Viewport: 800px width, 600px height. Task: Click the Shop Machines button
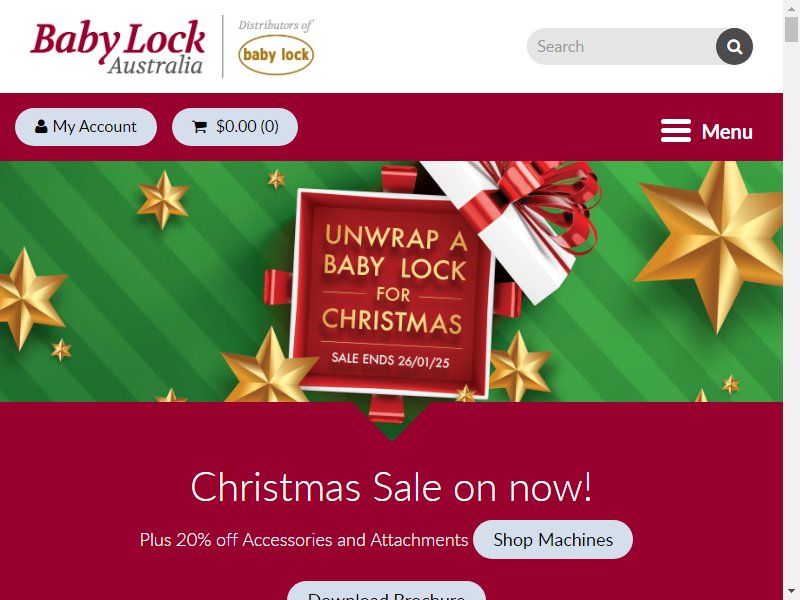click(553, 539)
